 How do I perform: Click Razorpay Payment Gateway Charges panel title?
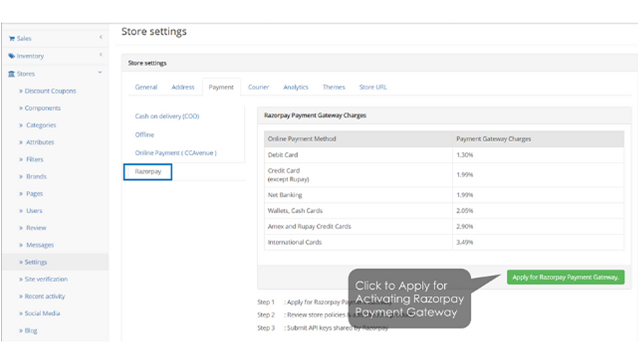click(315, 116)
